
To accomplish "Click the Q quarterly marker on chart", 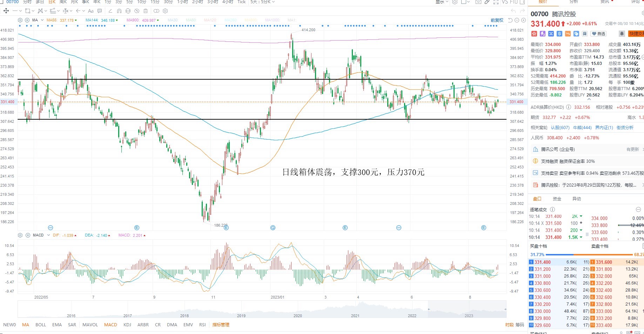I will coord(273,228).
